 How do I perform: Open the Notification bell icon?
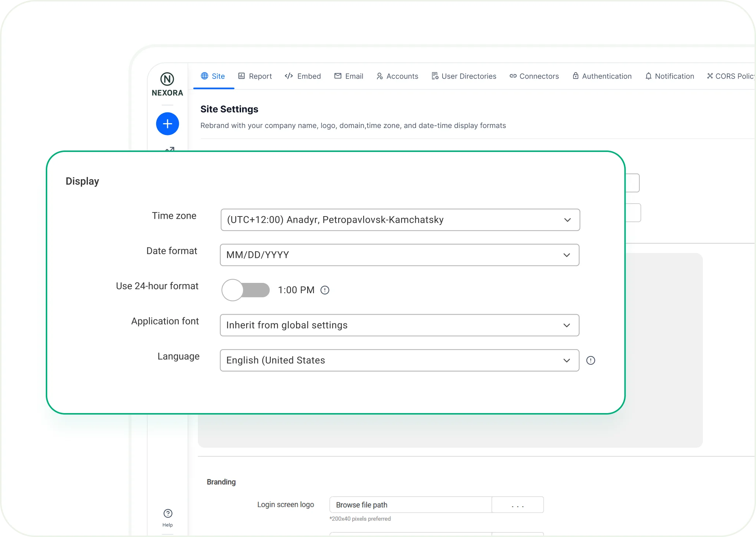(649, 76)
